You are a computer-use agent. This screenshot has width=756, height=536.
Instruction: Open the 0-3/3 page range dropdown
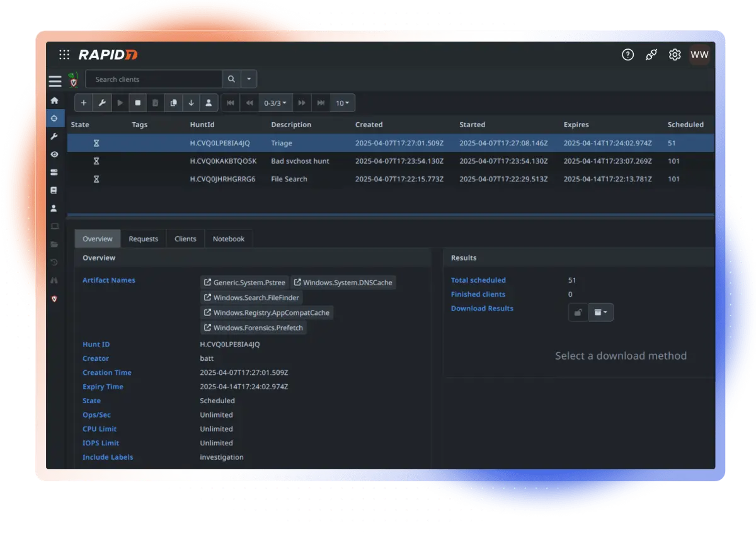(275, 103)
